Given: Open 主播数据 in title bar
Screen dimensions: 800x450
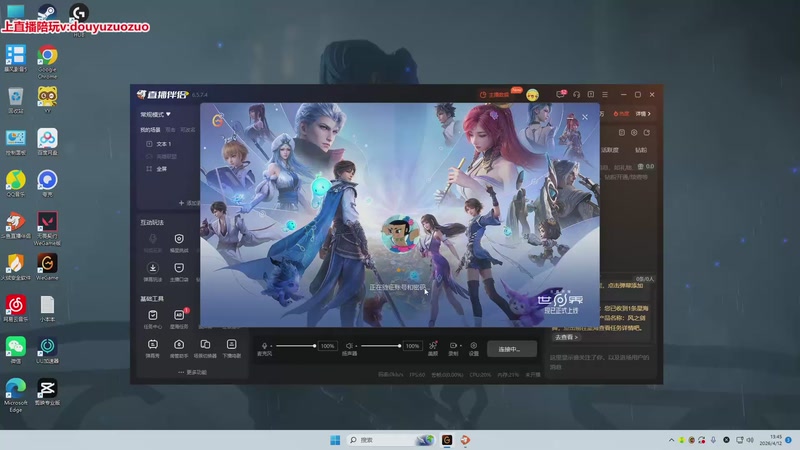Looking at the screenshot, I should click(495, 94).
